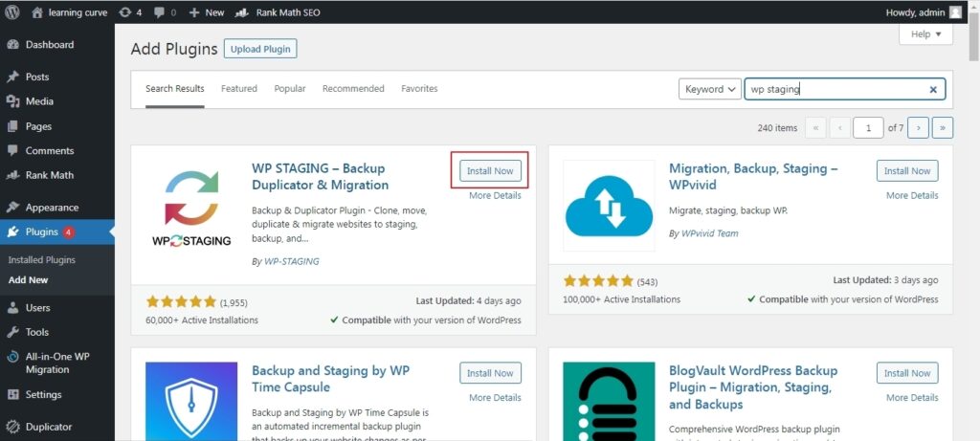This screenshot has width=980, height=441.
Task: Open WP STAGING – Backup Duplicator title link
Action: [x=320, y=177]
